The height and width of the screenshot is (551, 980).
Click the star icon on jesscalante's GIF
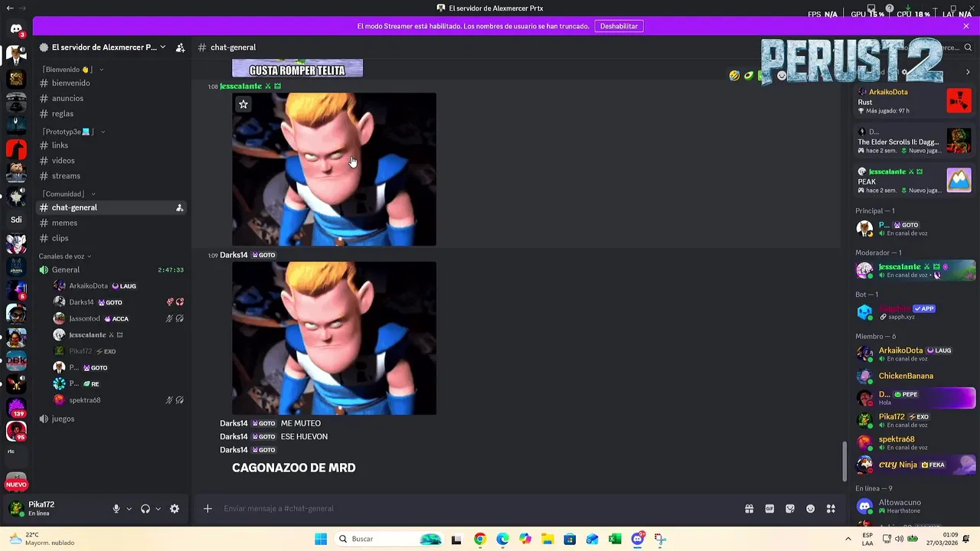(243, 104)
